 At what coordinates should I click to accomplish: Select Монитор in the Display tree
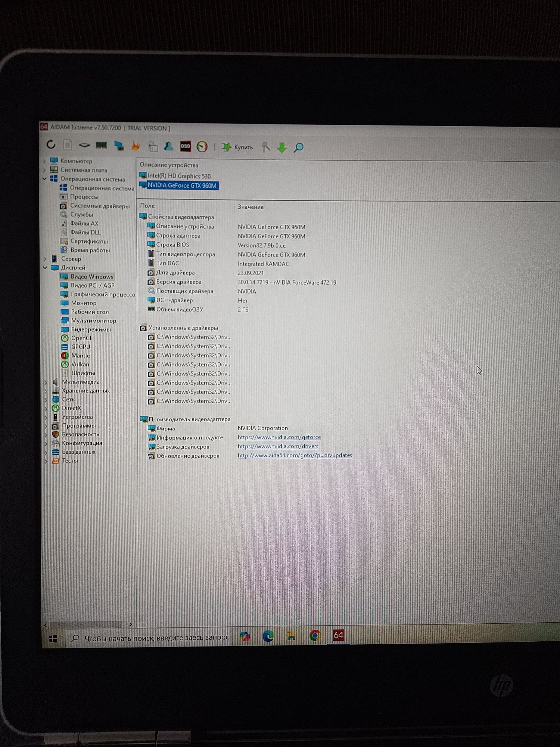84,303
